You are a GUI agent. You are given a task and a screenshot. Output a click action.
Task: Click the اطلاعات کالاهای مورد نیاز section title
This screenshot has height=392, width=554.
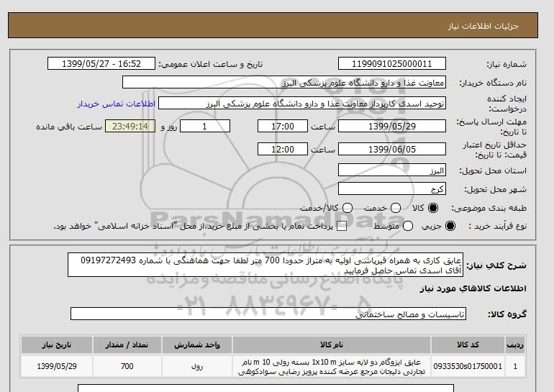click(x=473, y=288)
